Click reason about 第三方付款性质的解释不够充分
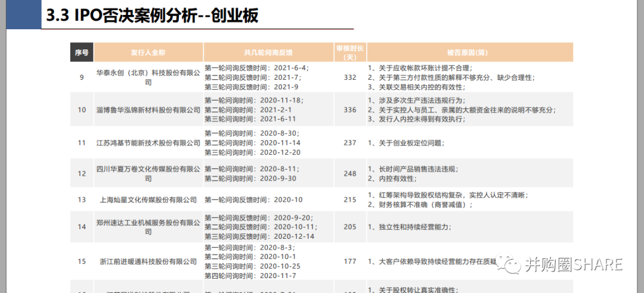The image size is (644, 293). click(x=451, y=77)
